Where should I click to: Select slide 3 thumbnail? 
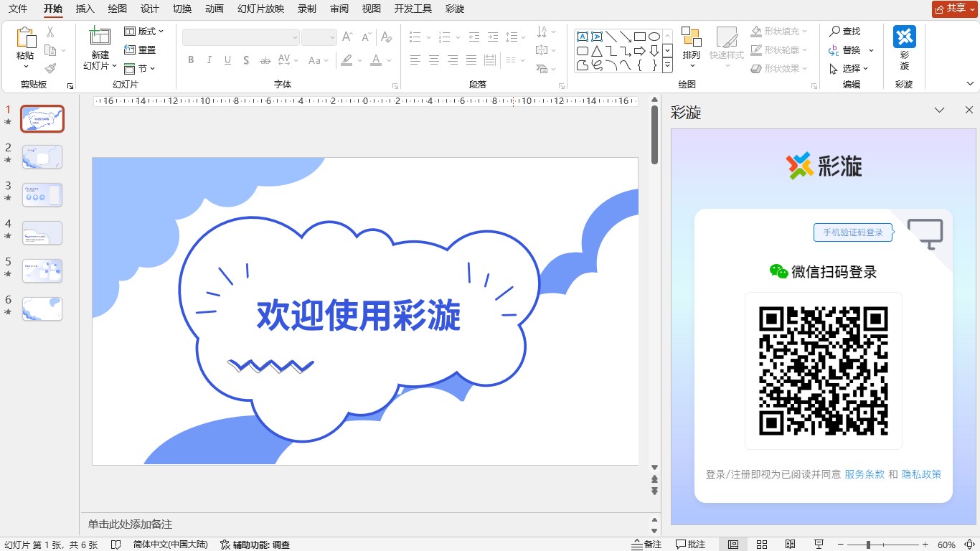[x=42, y=194]
